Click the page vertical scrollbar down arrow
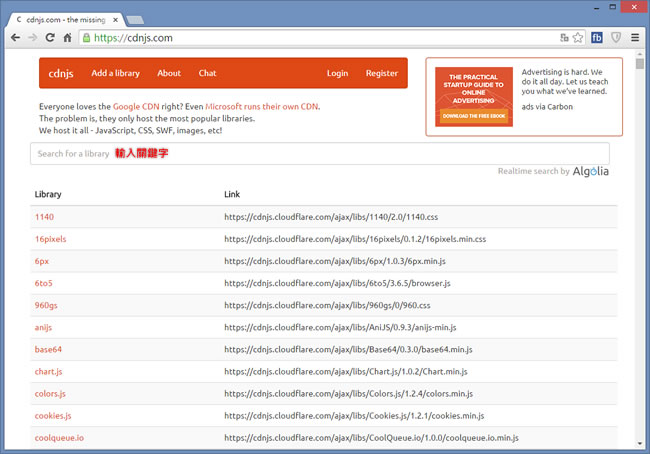The height and width of the screenshot is (454, 650). pyautogui.click(x=640, y=446)
